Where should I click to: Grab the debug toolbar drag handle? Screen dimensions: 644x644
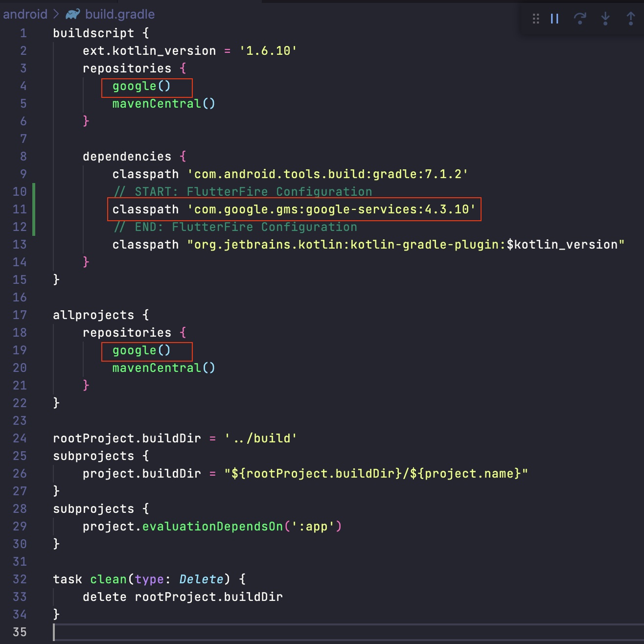point(536,19)
